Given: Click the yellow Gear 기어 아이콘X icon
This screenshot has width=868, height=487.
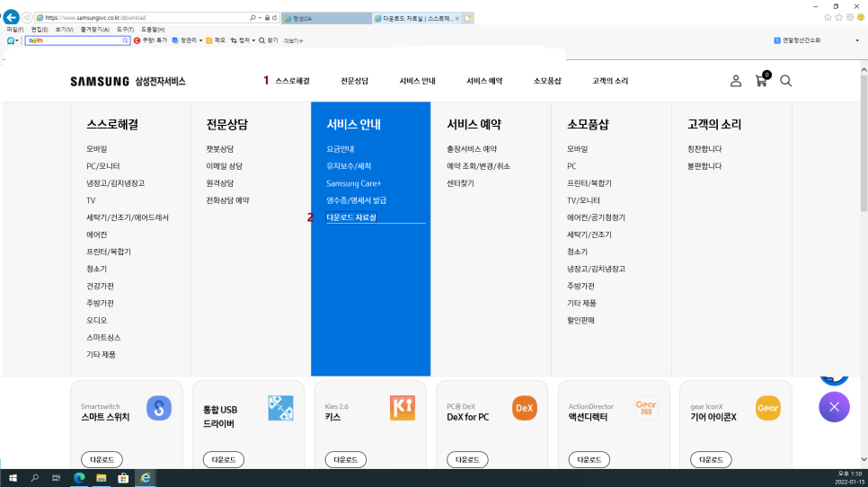Looking at the screenshot, I should pyautogui.click(x=767, y=408).
